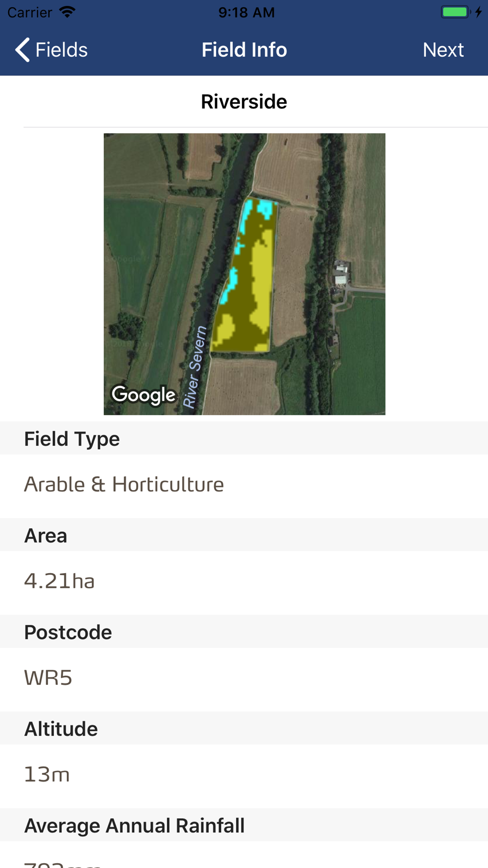Tap the battery indicator icon
The image size is (488, 868).
tap(456, 12)
